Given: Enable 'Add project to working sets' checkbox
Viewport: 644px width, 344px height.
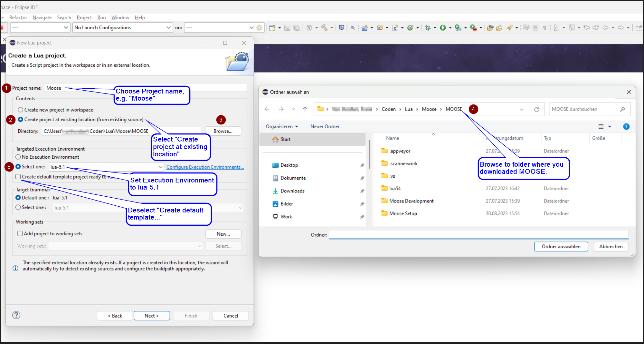Looking at the screenshot, I should pyautogui.click(x=20, y=233).
